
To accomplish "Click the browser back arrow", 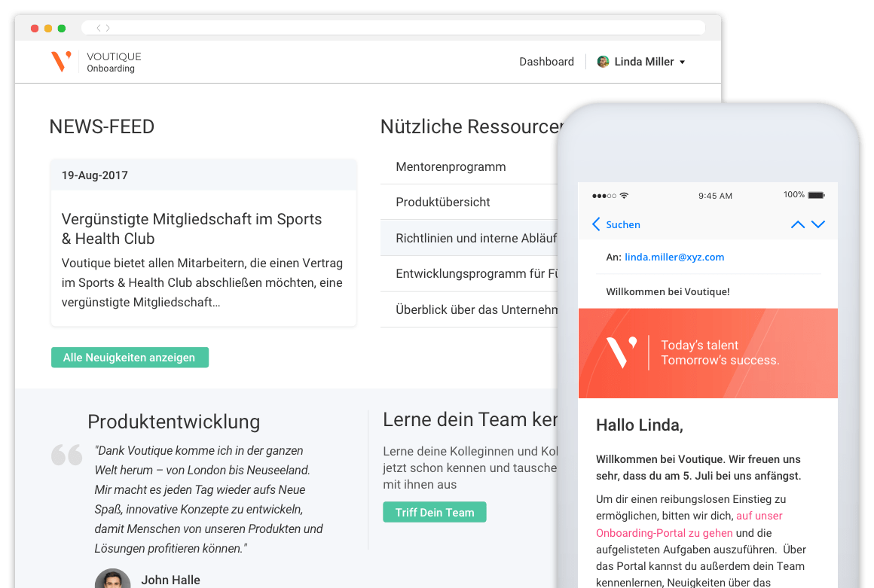I will tap(99, 28).
